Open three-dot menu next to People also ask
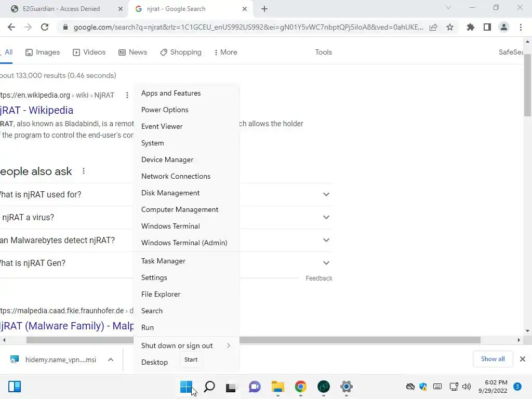 click(84, 171)
